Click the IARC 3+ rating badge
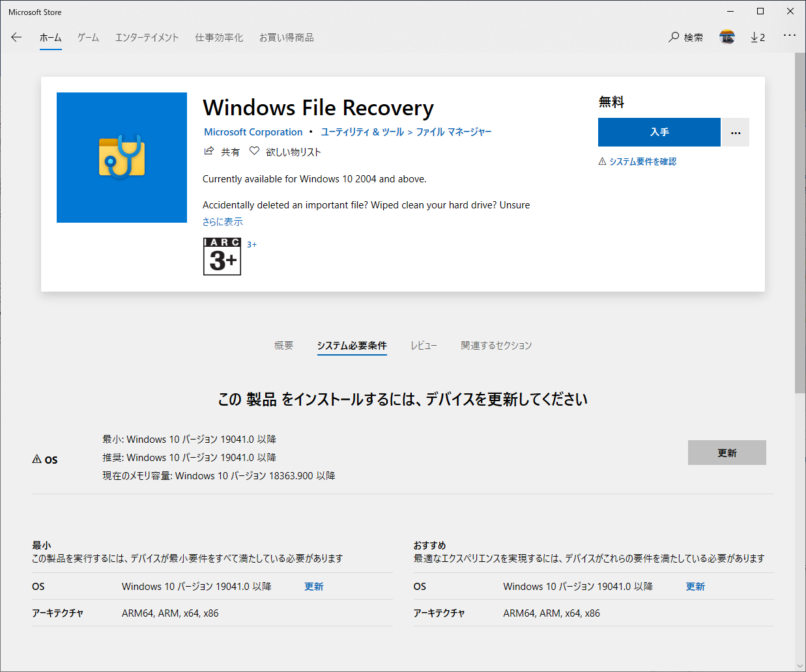The width and height of the screenshot is (806, 672). tap(222, 257)
